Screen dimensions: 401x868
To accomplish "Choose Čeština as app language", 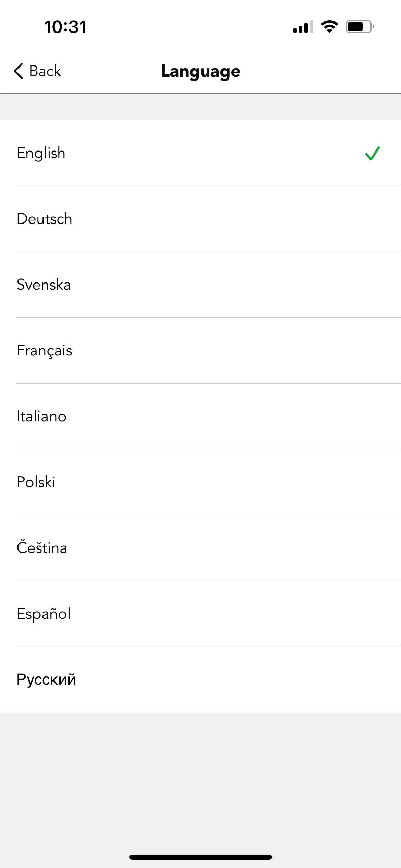I will tap(200, 548).
